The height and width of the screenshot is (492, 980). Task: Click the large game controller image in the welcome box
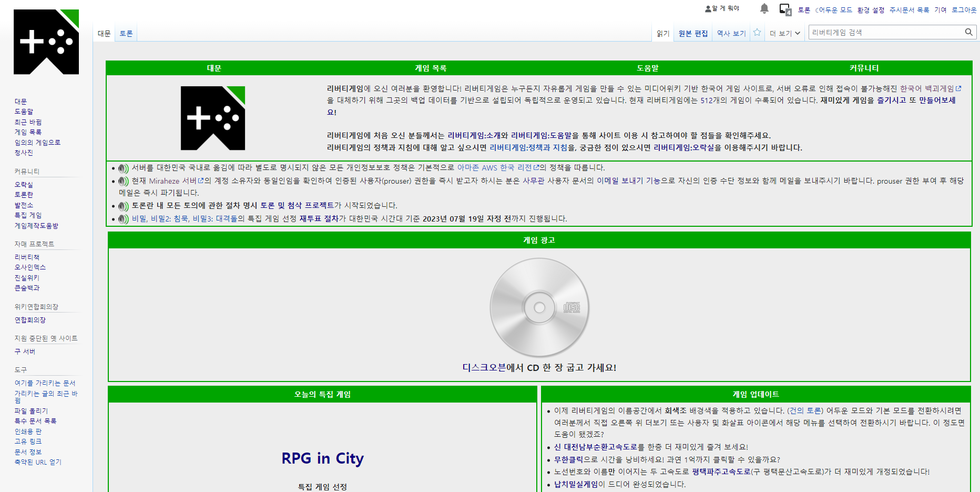coord(213,118)
